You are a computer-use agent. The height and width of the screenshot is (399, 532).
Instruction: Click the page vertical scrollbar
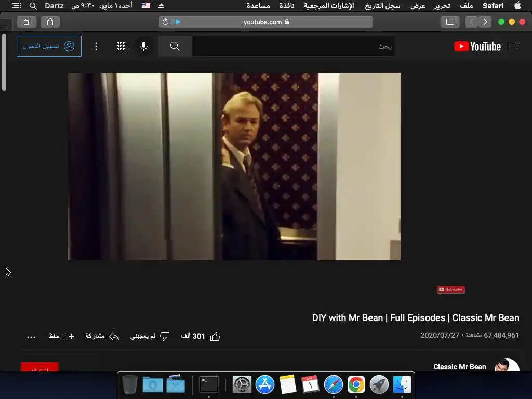(4, 62)
